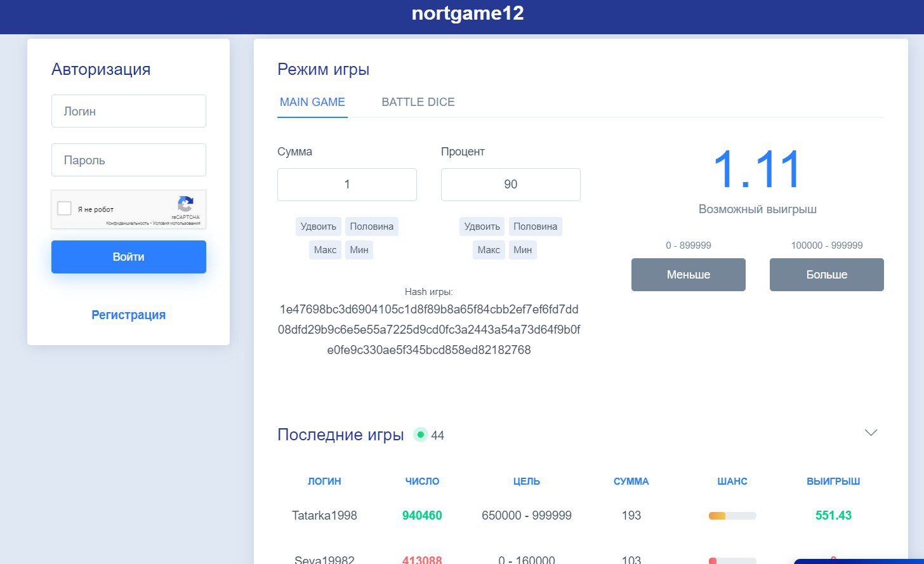The height and width of the screenshot is (564, 924).
Task: Click the Конфиденциальность reCAPTCHA link
Action: (x=128, y=223)
